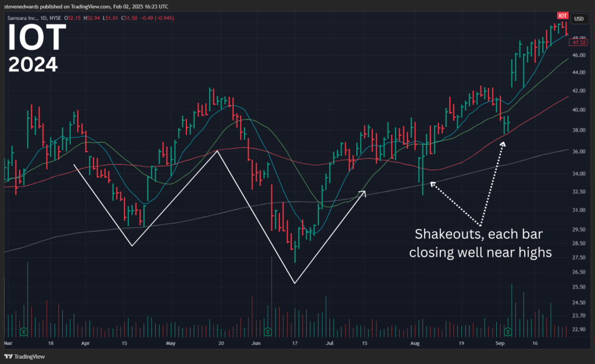Viewport: 595px width, 364px height.
Task: Click the change value -0.49 (-0.94%)
Action: (157, 18)
